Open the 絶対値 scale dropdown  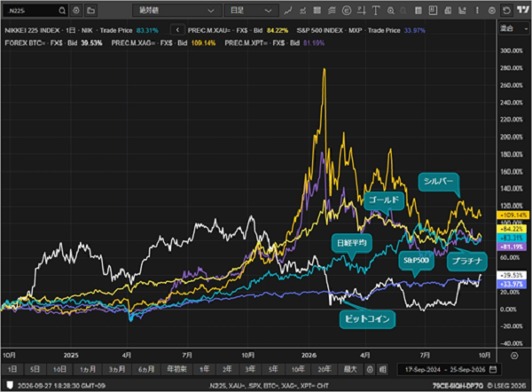[x=176, y=11]
